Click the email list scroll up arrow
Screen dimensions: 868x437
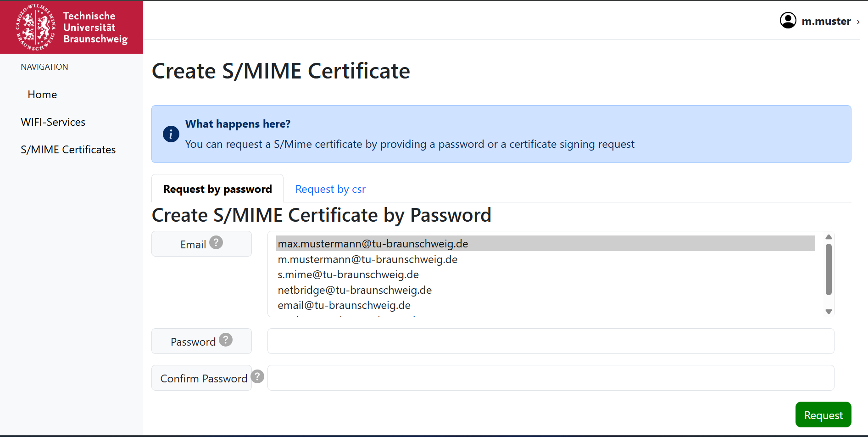[829, 237]
